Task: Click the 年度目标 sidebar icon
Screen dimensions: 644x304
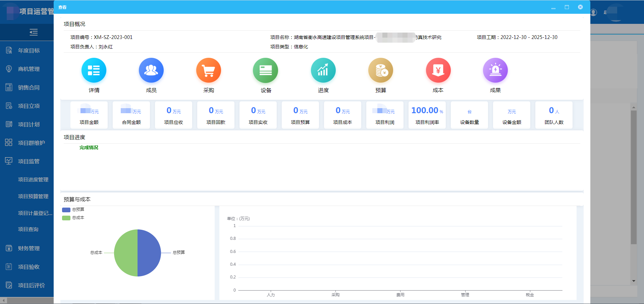Action: pos(9,50)
